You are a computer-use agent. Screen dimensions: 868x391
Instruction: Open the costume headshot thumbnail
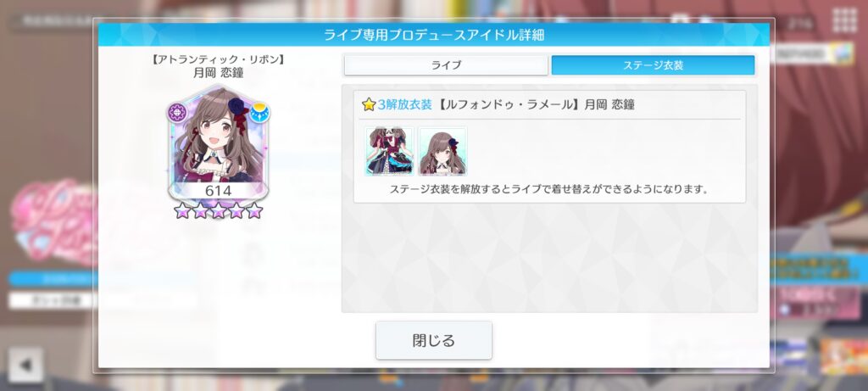click(442, 151)
